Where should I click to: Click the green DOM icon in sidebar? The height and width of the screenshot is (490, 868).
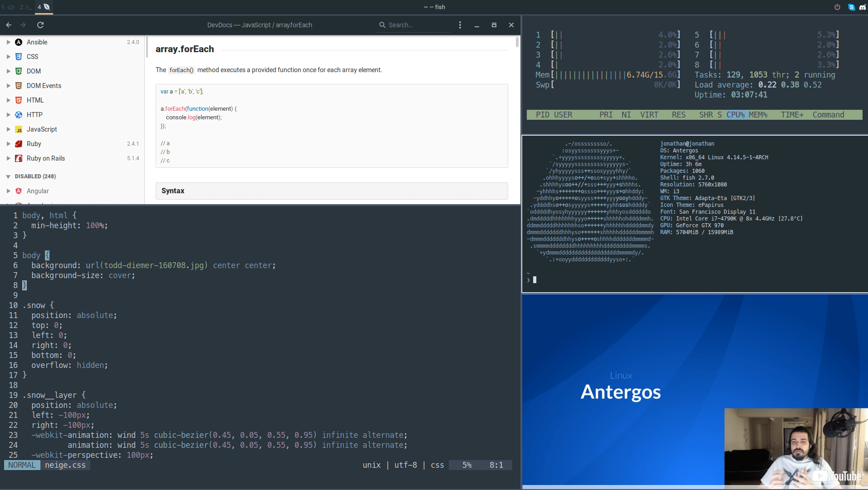coord(19,71)
